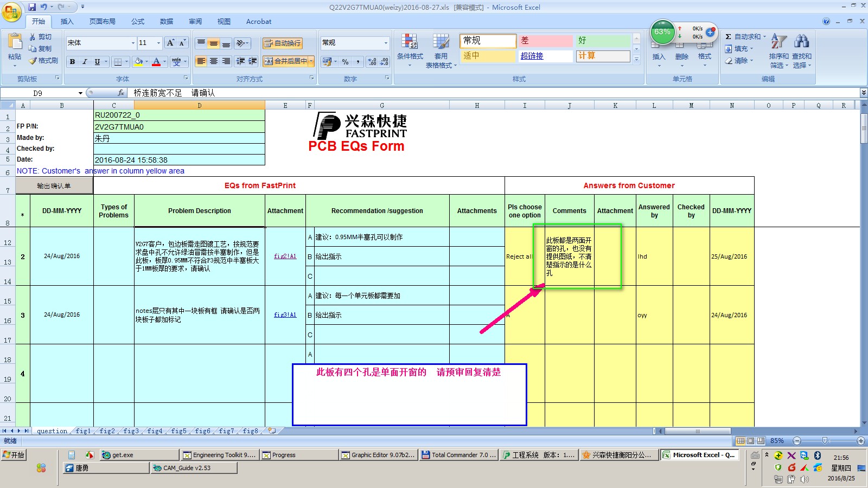The height and width of the screenshot is (488, 868).
Task: Switch to the 页面布局 (Page Layout) tab
Action: point(103,22)
